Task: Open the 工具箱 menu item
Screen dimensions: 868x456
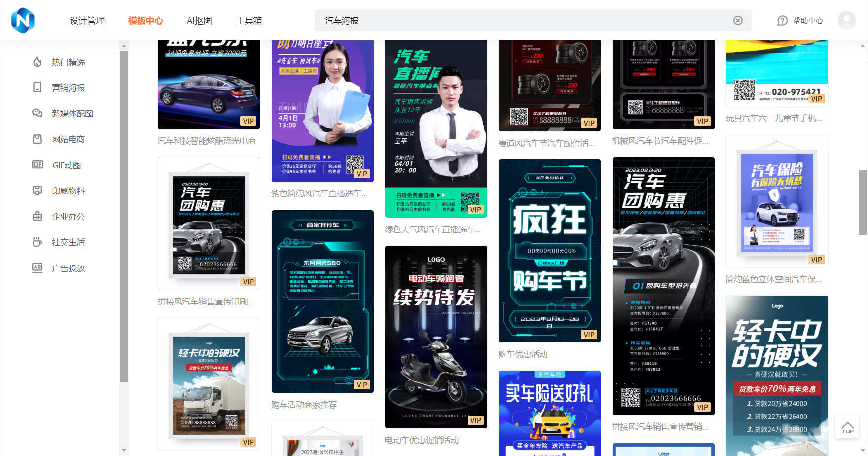Action: tap(249, 21)
